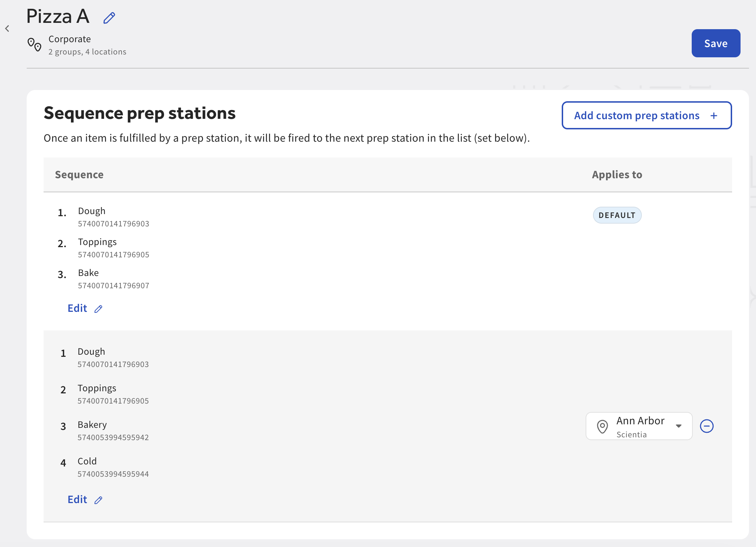Click ID 5740053994595942 under Bakery
The height and width of the screenshot is (547, 756).
pyautogui.click(x=113, y=437)
